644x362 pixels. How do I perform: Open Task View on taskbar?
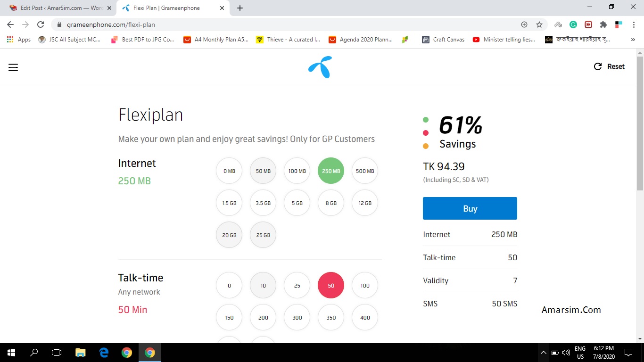[x=57, y=352]
